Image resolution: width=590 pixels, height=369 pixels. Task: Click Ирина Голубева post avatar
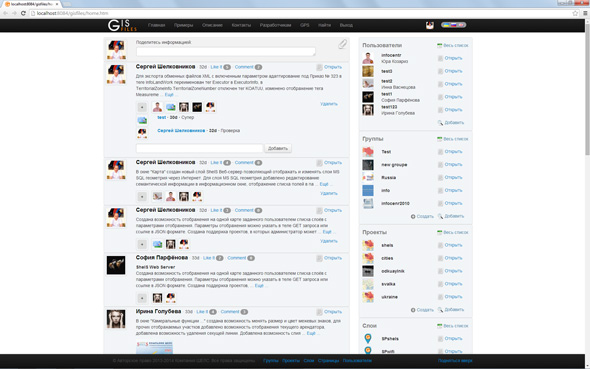tap(116, 319)
